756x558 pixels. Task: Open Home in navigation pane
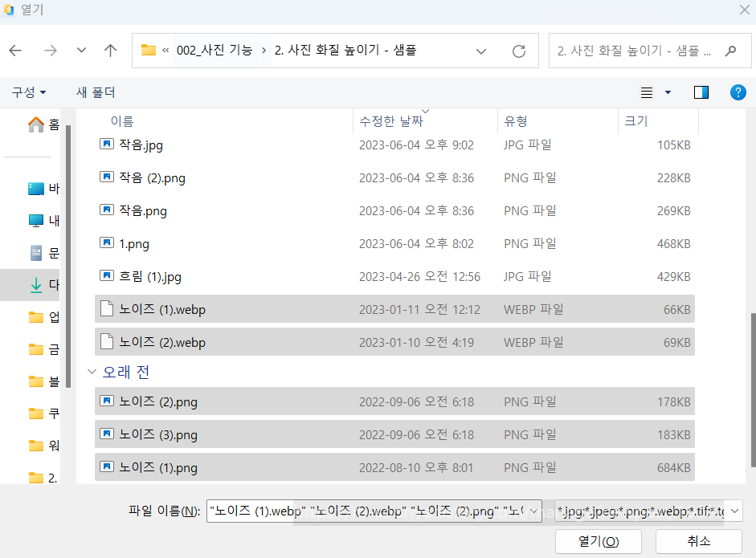[43, 124]
